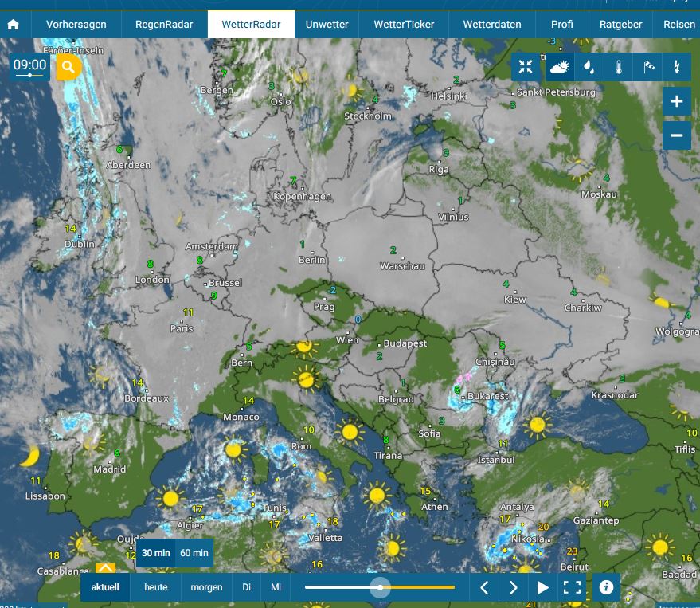Show the lightning layer

pos(677,67)
